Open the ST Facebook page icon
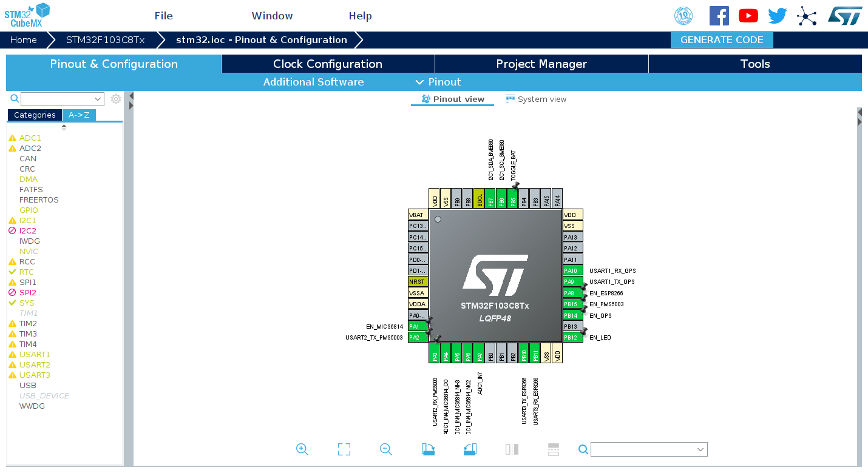The image size is (868, 473). pyautogui.click(x=719, y=16)
